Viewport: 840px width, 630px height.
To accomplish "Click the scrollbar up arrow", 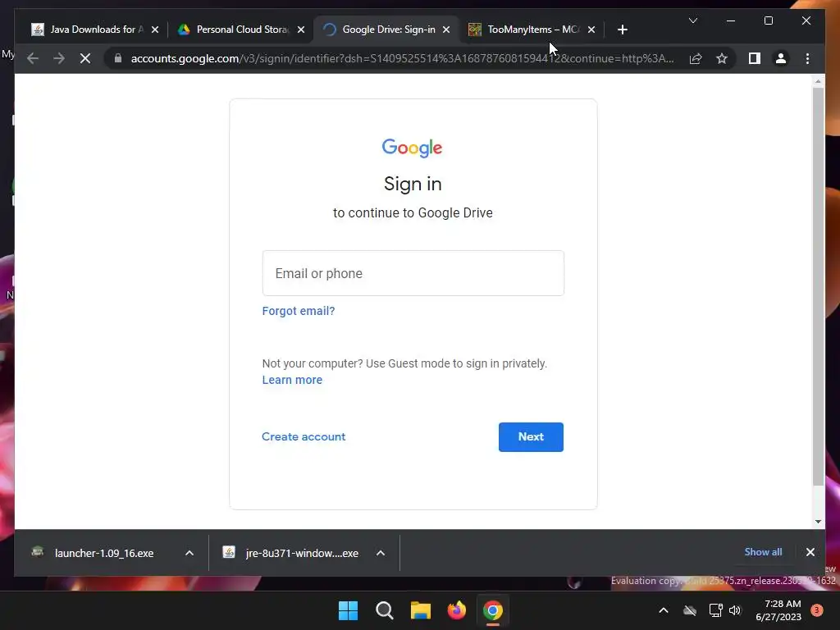I will (818, 81).
